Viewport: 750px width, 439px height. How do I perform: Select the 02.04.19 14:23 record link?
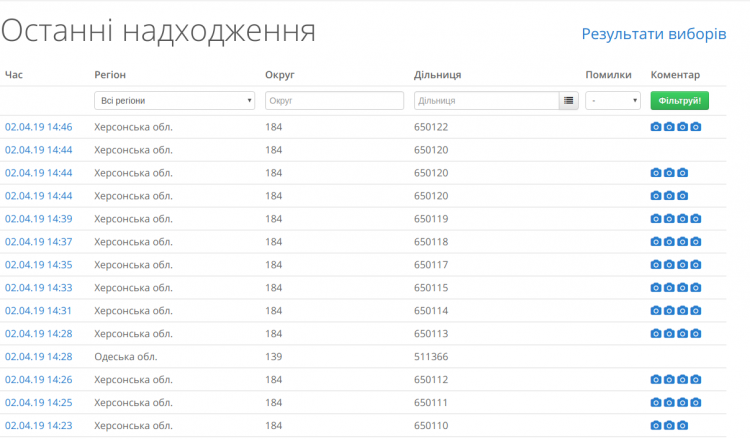click(39, 425)
